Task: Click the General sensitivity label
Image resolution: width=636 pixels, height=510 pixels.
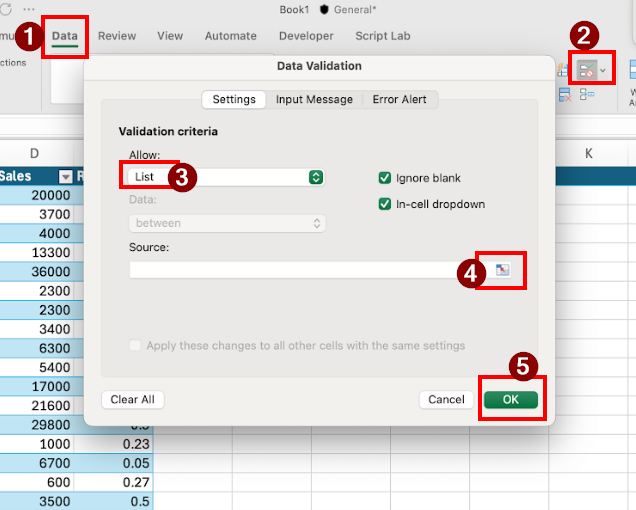Action: coord(355,10)
